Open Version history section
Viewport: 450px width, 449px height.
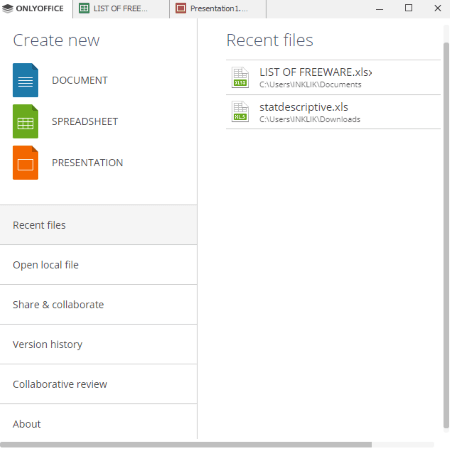[x=98, y=344]
